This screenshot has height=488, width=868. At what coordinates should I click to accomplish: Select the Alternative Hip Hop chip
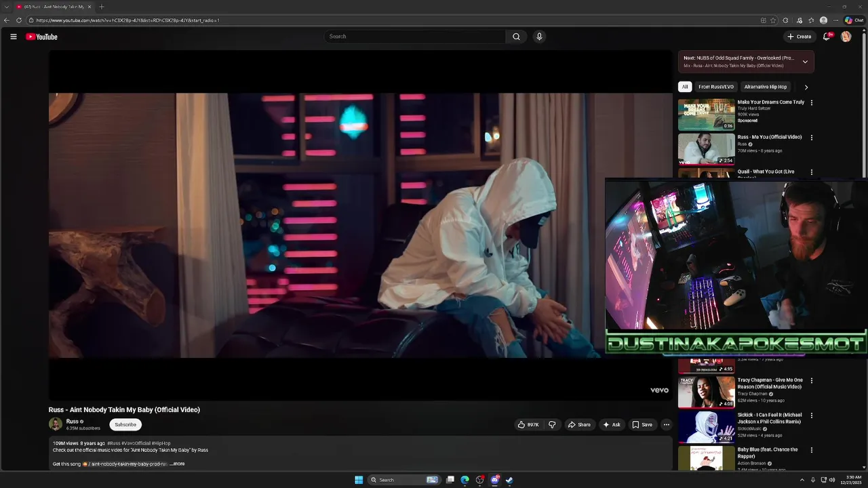(766, 87)
